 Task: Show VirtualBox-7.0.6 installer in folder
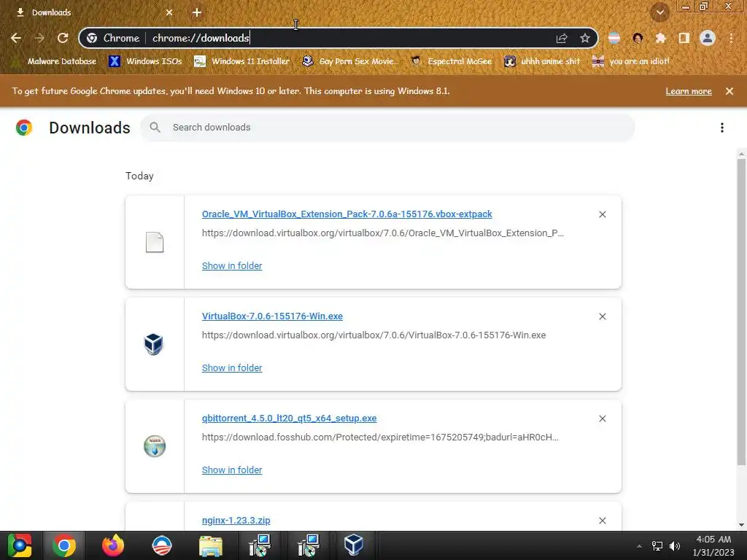click(x=232, y=367)
